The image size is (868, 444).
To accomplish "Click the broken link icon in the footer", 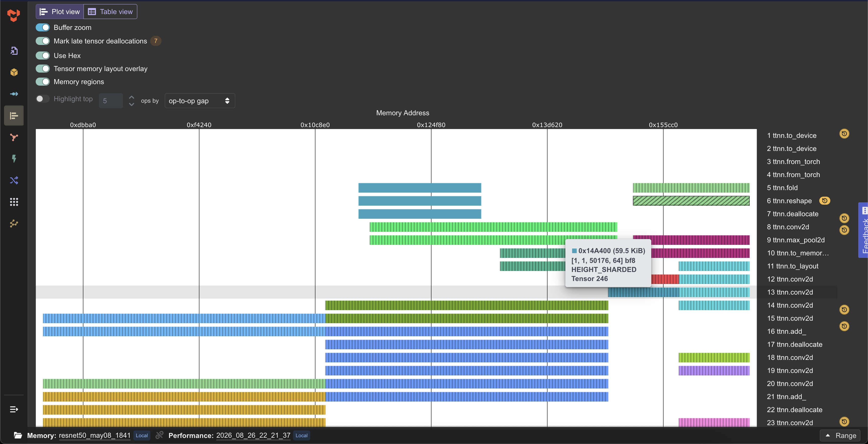I will (x=159, y=435).
